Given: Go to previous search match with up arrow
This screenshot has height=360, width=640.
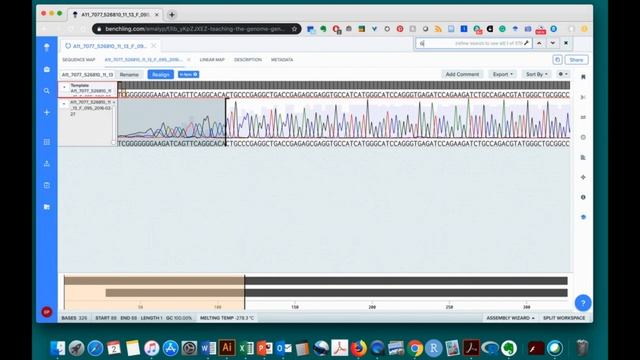Looking at the screenshot, I should coord(539,43).
